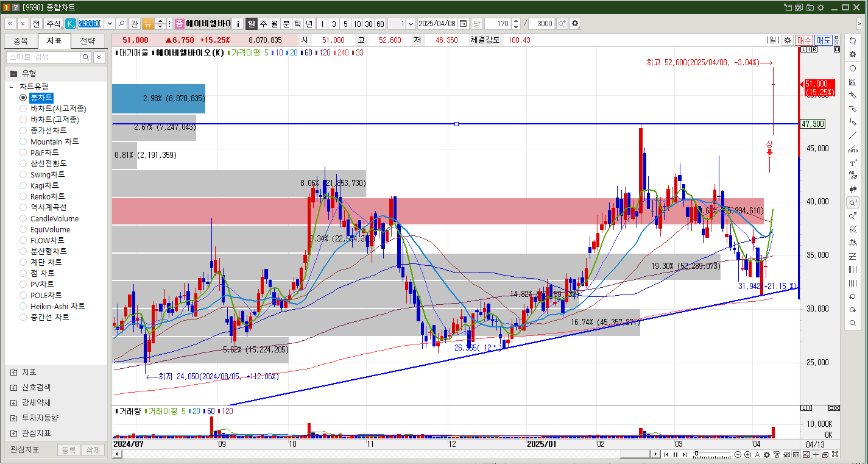Viewport: 868px width, 464px height.
Task: Expand the 강세약세 tree section
Action: click(x=13, y=403)
